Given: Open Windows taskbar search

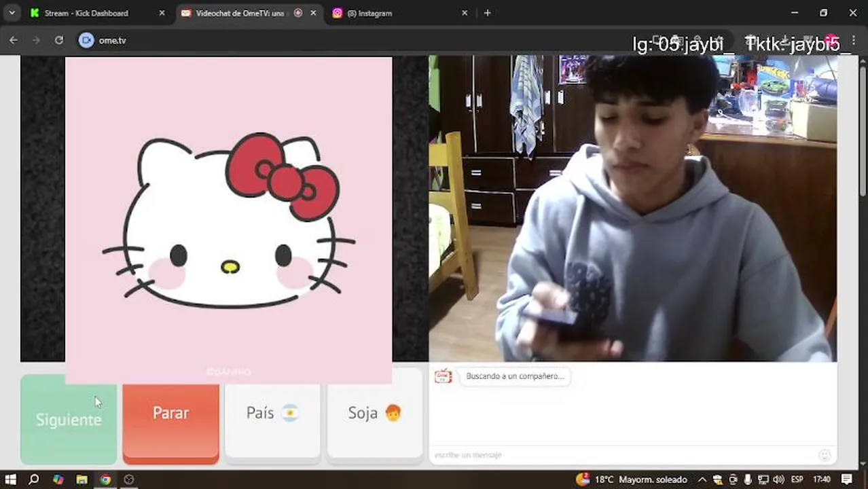Looking at the screenshot, I should [33, 479].
